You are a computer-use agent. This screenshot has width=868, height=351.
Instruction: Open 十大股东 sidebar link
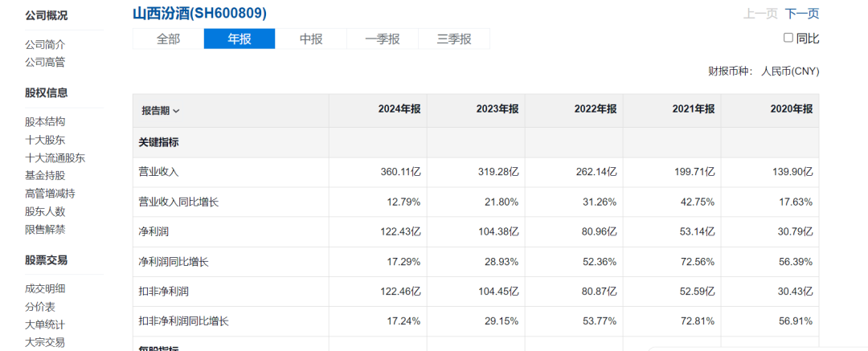[x=45, y=140]
